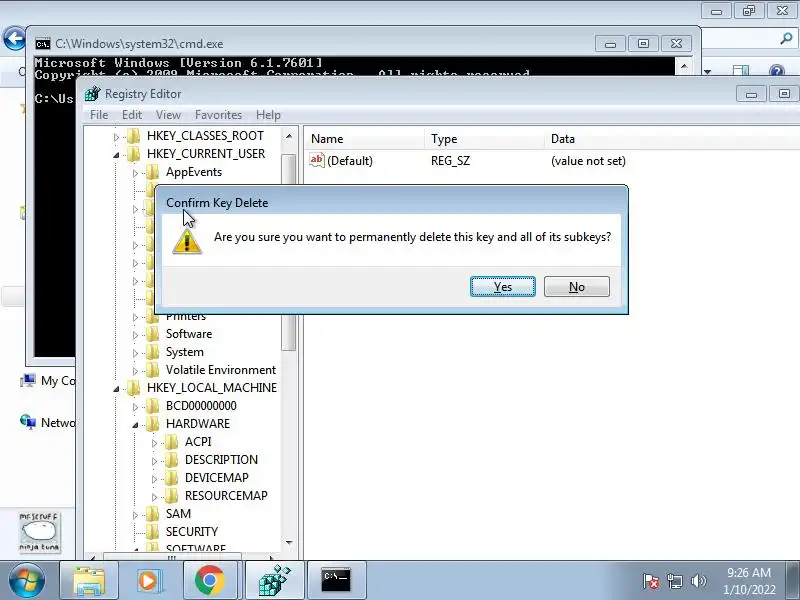Select the HARDWARE key label
The width and height of the screenshot is (800, 600).
point(198,423)
